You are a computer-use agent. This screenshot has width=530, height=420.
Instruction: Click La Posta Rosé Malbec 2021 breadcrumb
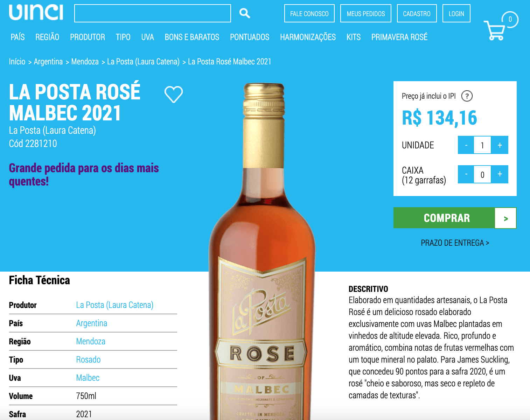click(230, 62)
